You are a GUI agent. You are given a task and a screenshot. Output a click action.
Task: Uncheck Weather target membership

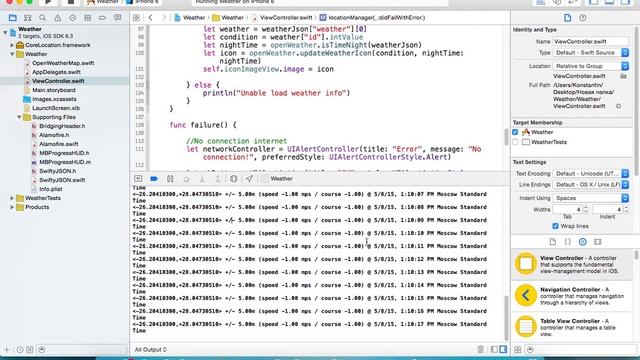point(515,132)
